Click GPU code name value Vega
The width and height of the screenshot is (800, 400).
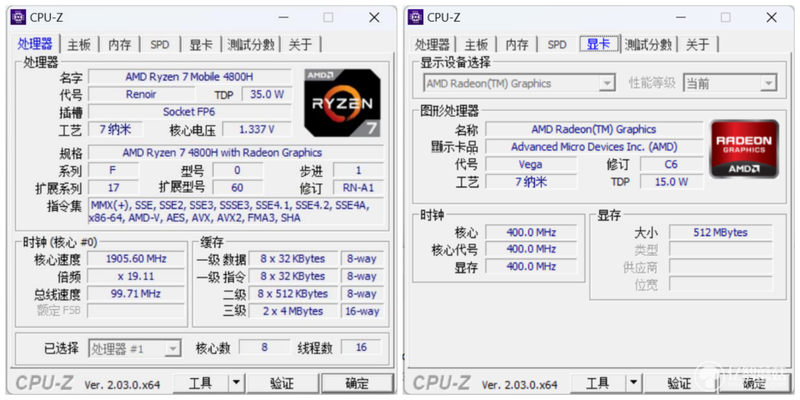pos(531,164)
